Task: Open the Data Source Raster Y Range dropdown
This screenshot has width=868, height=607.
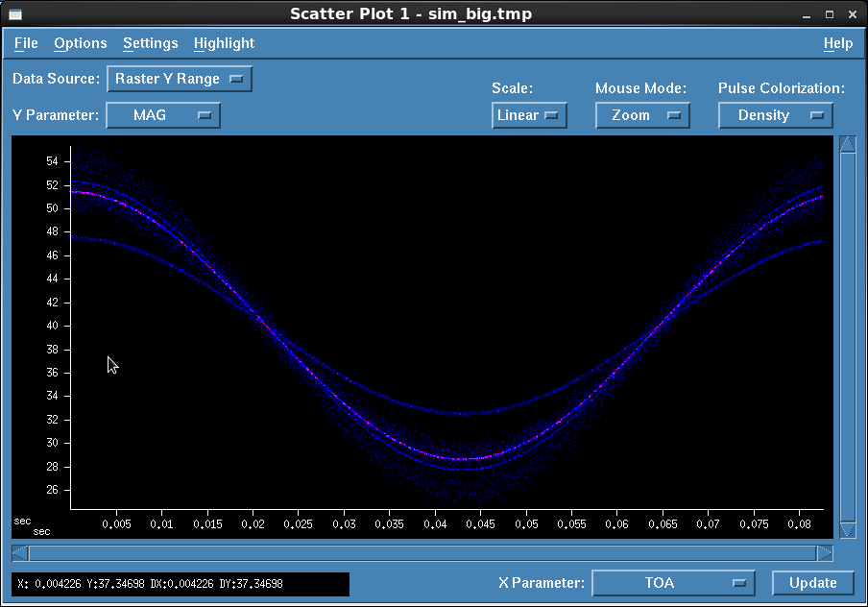Action: click(179, 79)
